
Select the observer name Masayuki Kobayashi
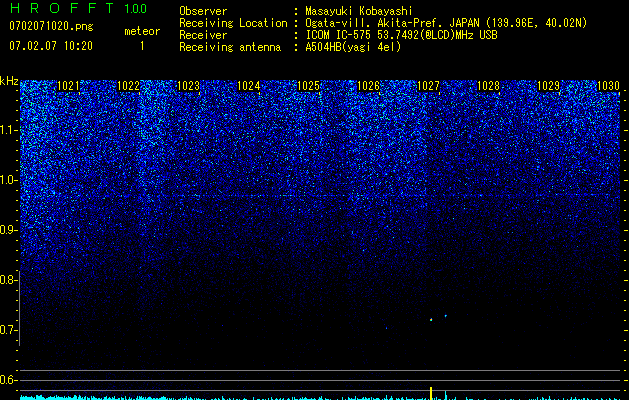pyautogui.click(x=359, y=11)
